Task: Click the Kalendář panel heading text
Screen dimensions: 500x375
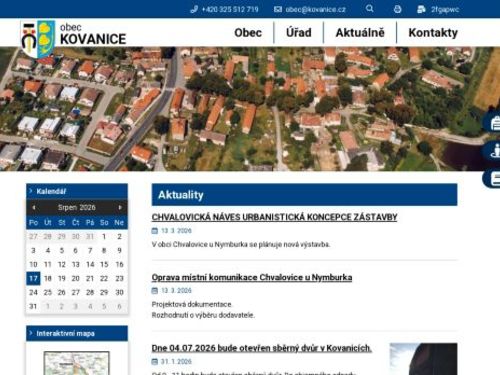Action: click(51, 191)
